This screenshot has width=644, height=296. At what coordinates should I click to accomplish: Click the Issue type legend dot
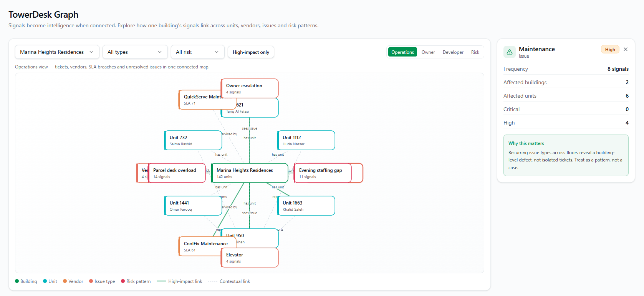tap(91, 281)
